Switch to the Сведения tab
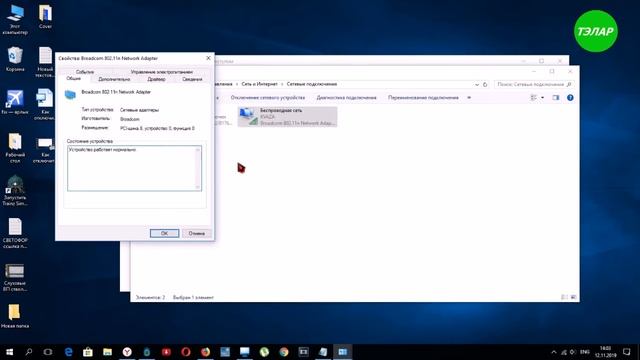 click(192, 79)
